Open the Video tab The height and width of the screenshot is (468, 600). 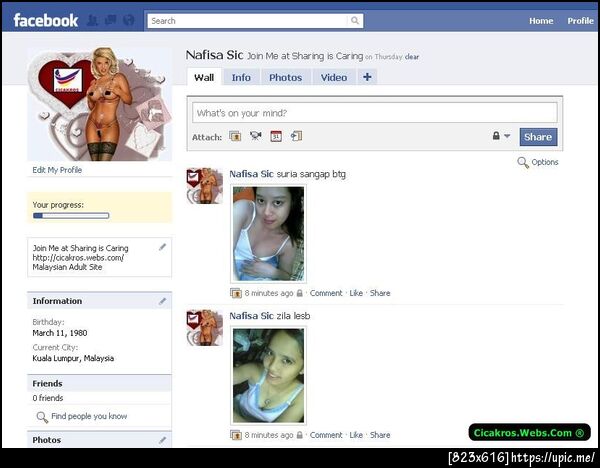(x=334, y=77)
